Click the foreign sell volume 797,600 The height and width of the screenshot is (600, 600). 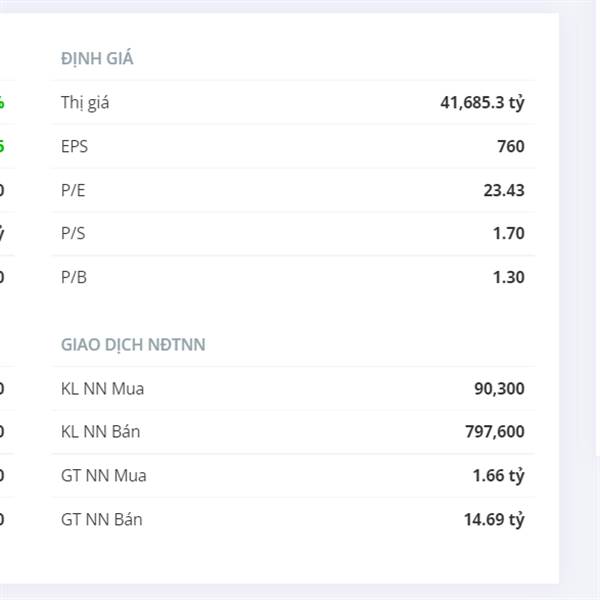tap(495, 432)
